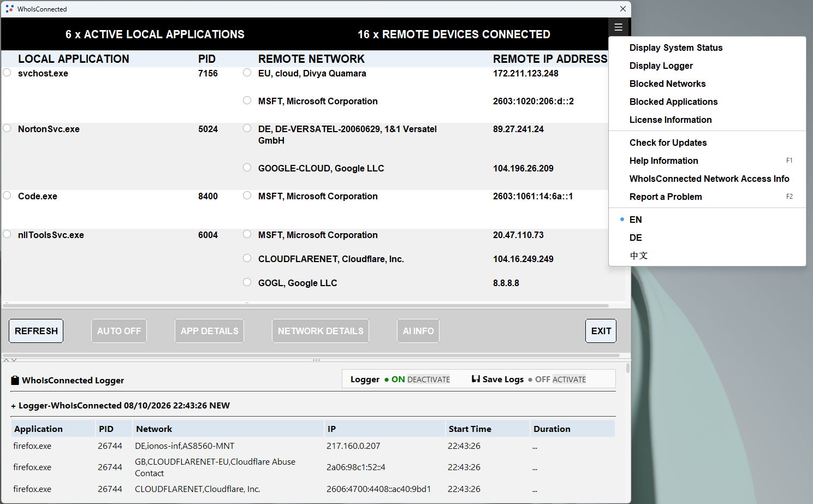Select radio for CLOUDFLARENET, Cloudflare, Inc. network

pyautogui.click(x=247, y=258)
